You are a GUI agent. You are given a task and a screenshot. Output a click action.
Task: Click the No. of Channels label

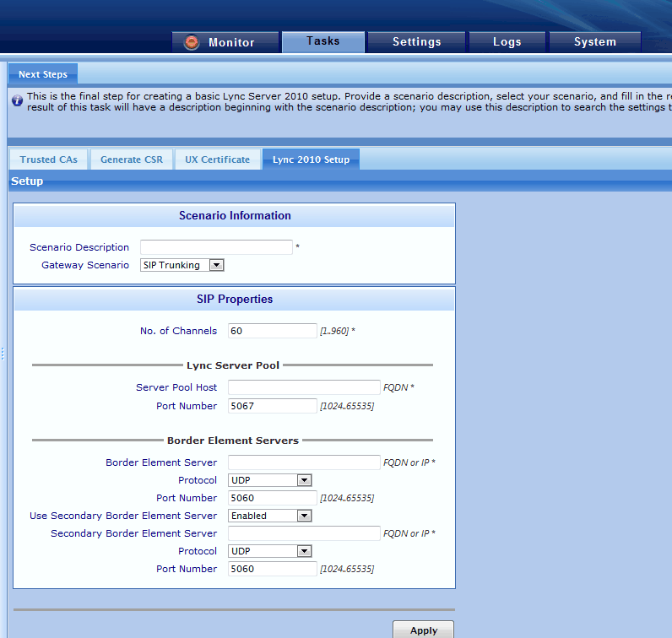pyautogui.click(x=178, y=331)
